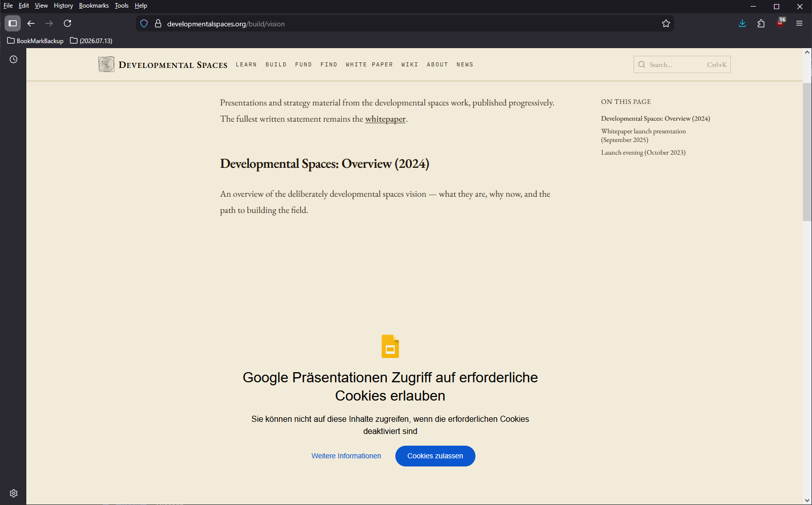Expand the BookMarkBackup bookmarks folder

[x=35, y=41]
